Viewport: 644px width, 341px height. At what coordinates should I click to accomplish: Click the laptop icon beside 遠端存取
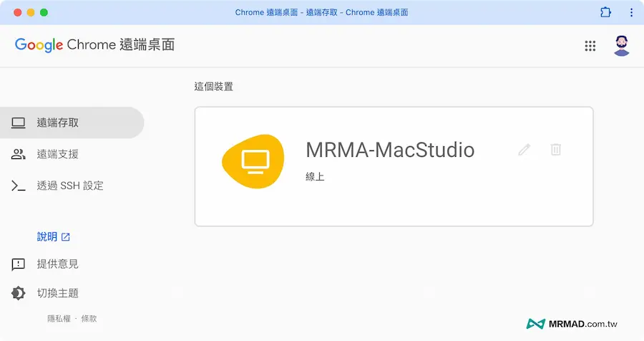(18, 123)
